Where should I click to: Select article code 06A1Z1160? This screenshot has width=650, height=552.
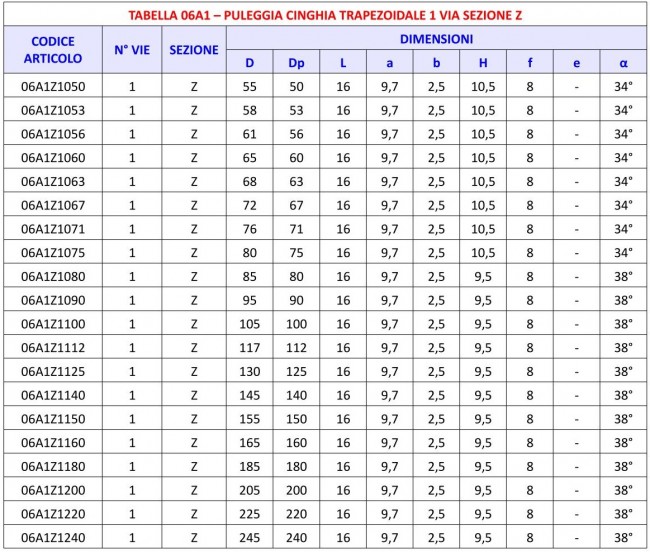pyautogui.click(x=53, y=443)
